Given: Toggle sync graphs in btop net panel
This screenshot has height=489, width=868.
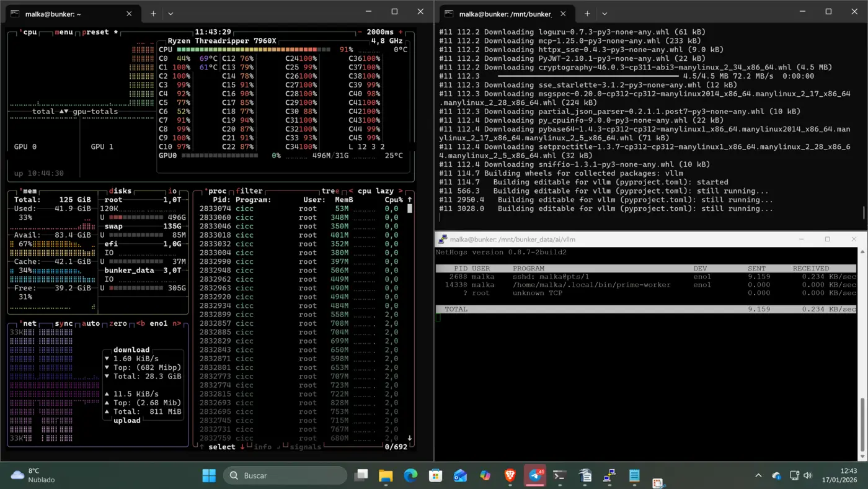Looking at the screenshot, I should [63, 323].
